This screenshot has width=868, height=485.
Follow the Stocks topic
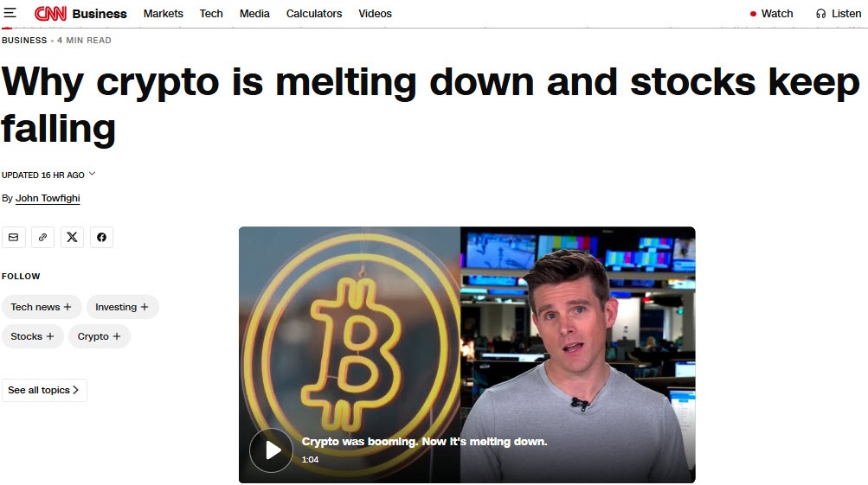(33, 336)
